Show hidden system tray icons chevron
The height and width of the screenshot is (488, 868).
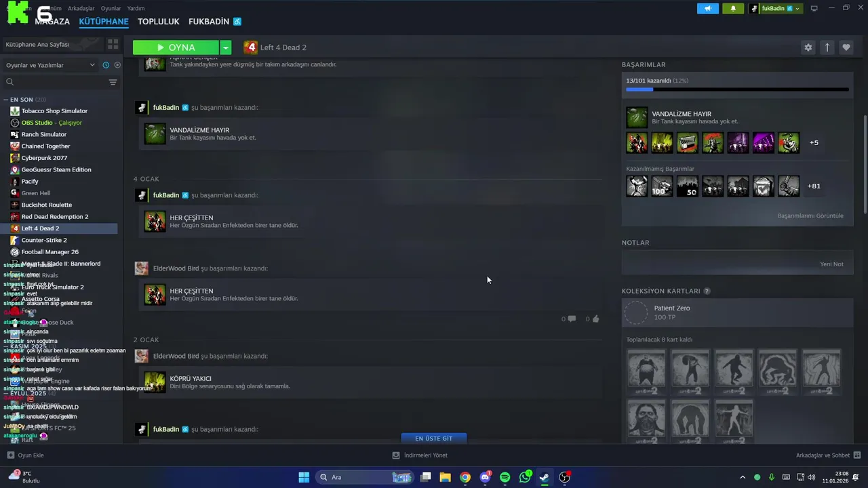[743, 477]
